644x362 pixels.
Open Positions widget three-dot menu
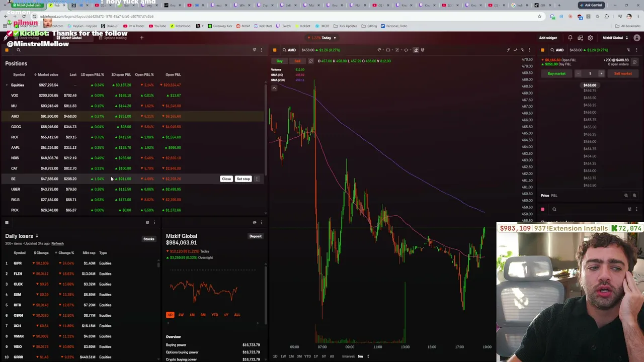(261, 50)
